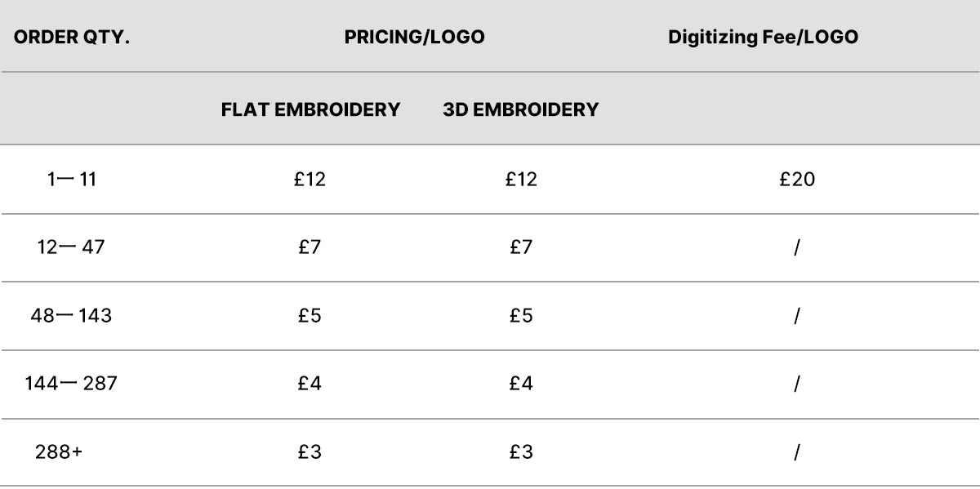980x489 pixels.
Task: Select the £5 3D embroidery price
Action: (x=521, y=315)
